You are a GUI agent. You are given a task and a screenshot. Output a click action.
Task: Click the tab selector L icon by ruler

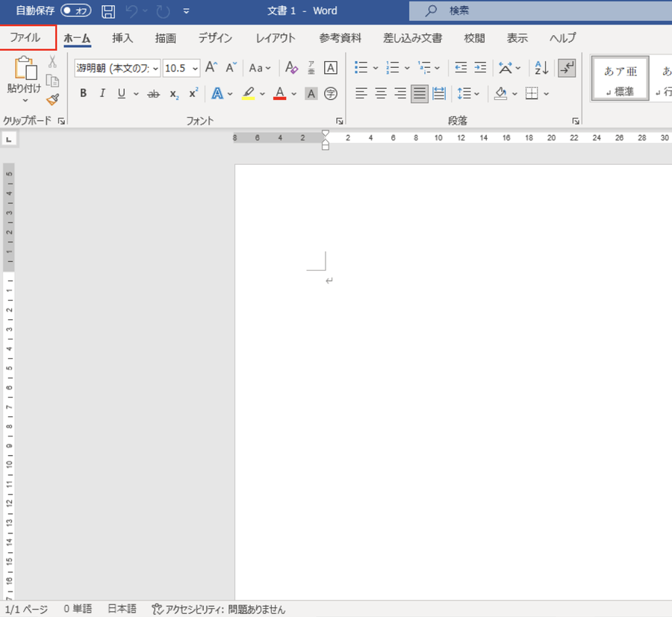[9, 140]
